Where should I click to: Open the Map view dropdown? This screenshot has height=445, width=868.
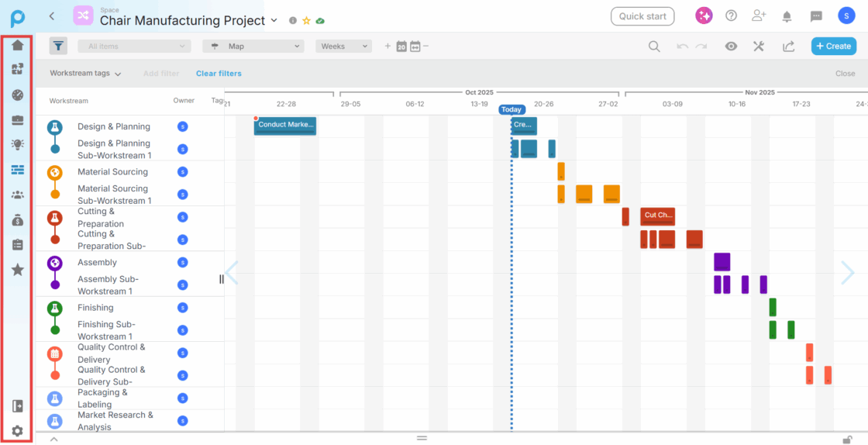coord(253,47)
